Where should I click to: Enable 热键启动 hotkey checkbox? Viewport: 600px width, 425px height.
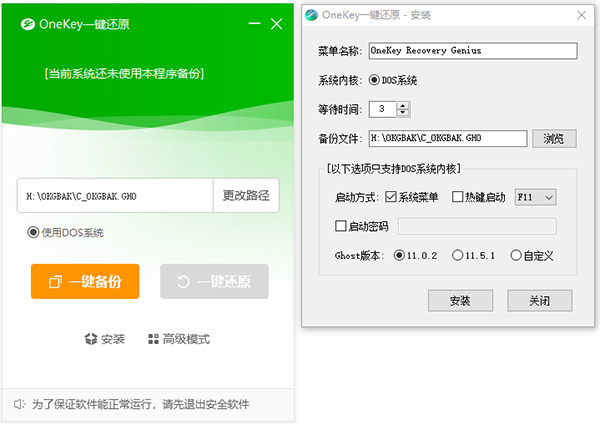pos(457,197)
